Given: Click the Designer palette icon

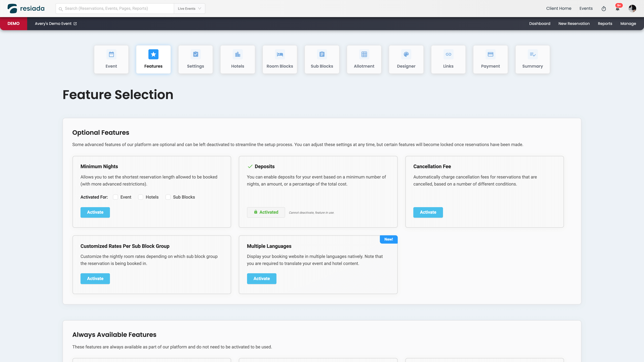Looking at the screenshot, I should [406, 54].
